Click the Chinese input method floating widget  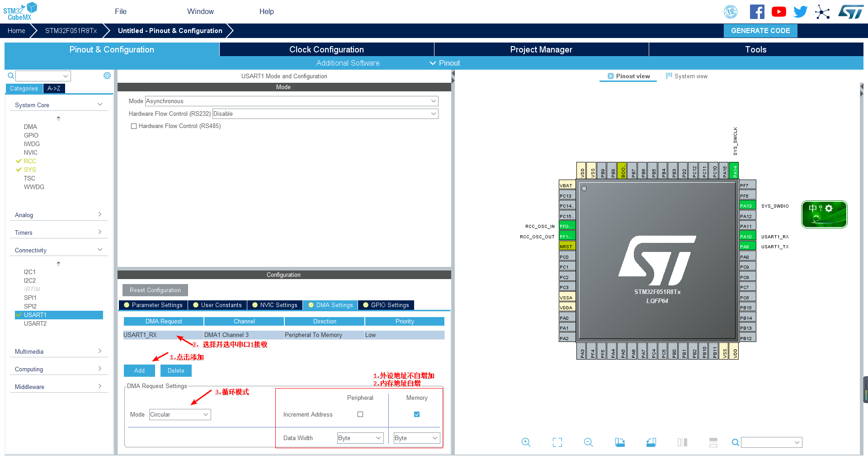824,214
